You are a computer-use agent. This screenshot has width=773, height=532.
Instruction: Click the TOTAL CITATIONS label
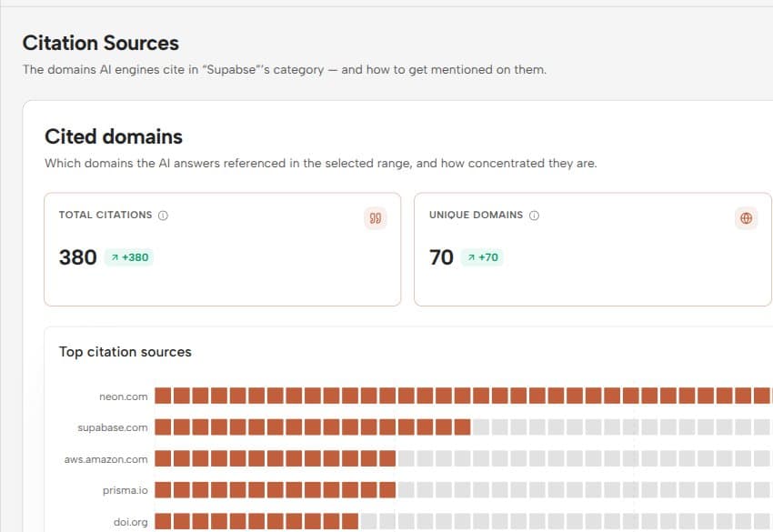105,215
